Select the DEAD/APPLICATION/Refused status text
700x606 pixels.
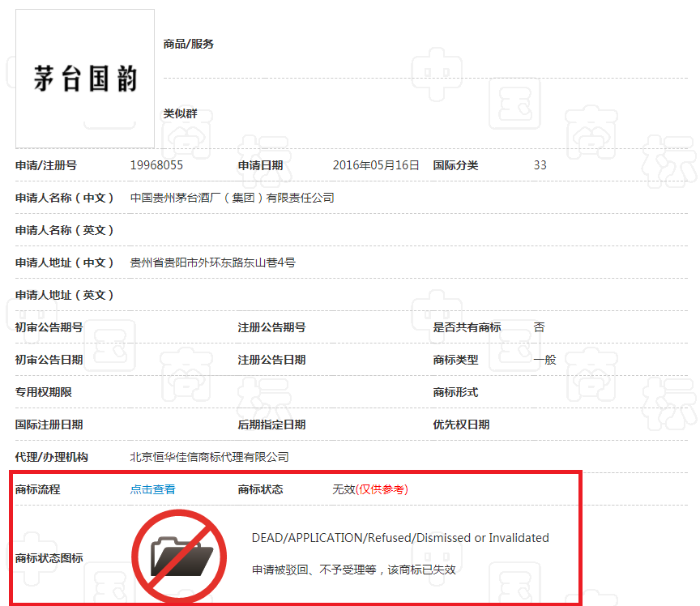tap(400, 538)
